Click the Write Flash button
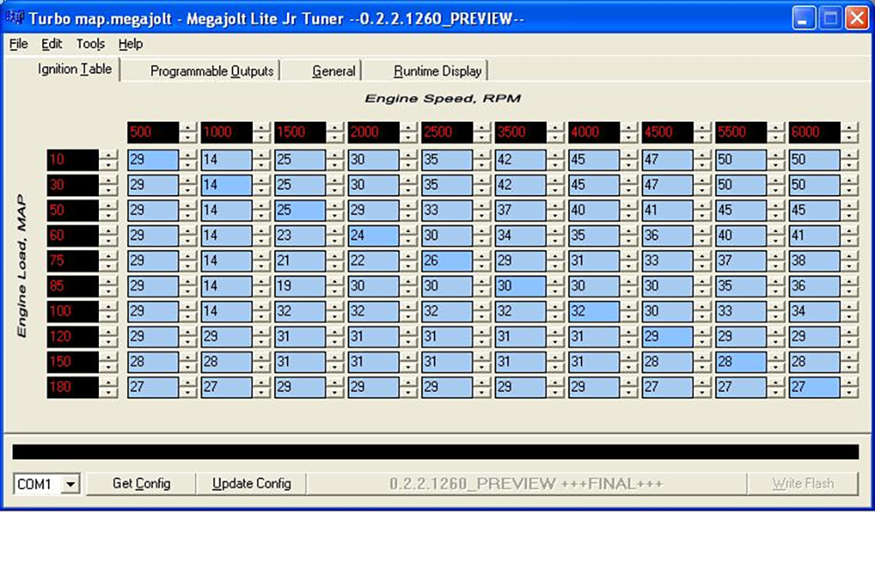Image resolution: width=875 pixels, height=588 pixels. click(x=801, y=484)
